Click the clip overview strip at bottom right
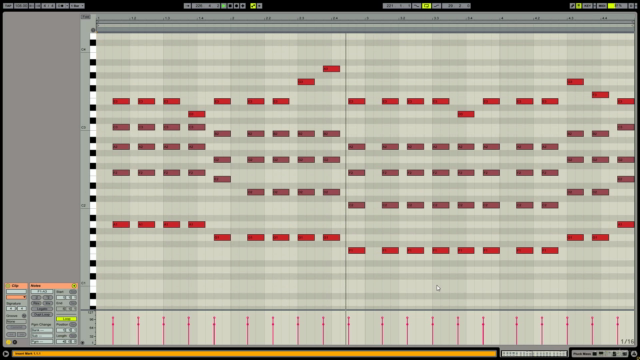This screenshot has height=360, width=640. 534,353
